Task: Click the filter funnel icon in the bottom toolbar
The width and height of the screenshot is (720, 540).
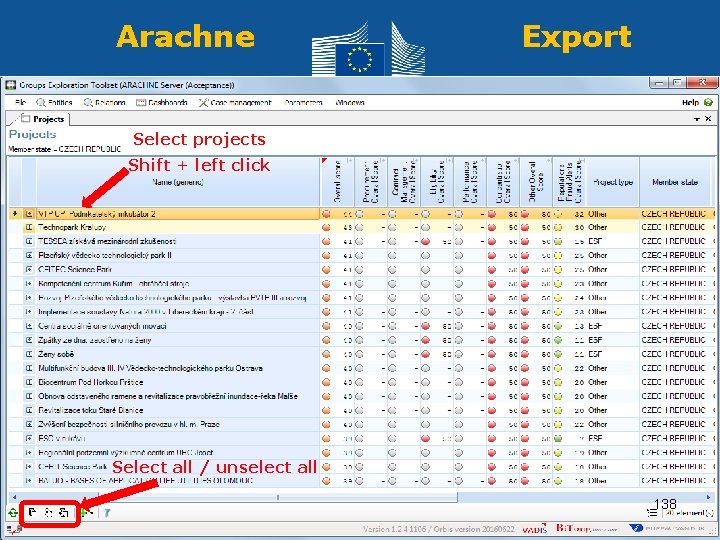Action: 107,513
